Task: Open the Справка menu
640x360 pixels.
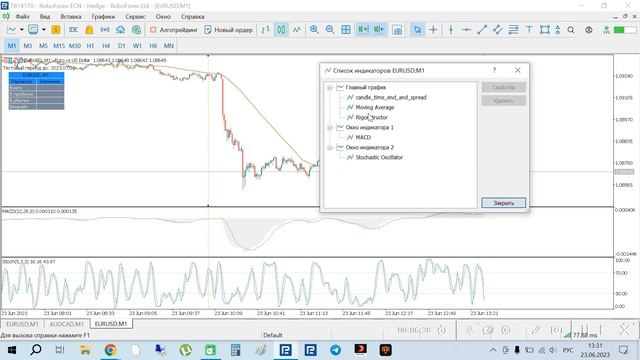Action: 193,17
